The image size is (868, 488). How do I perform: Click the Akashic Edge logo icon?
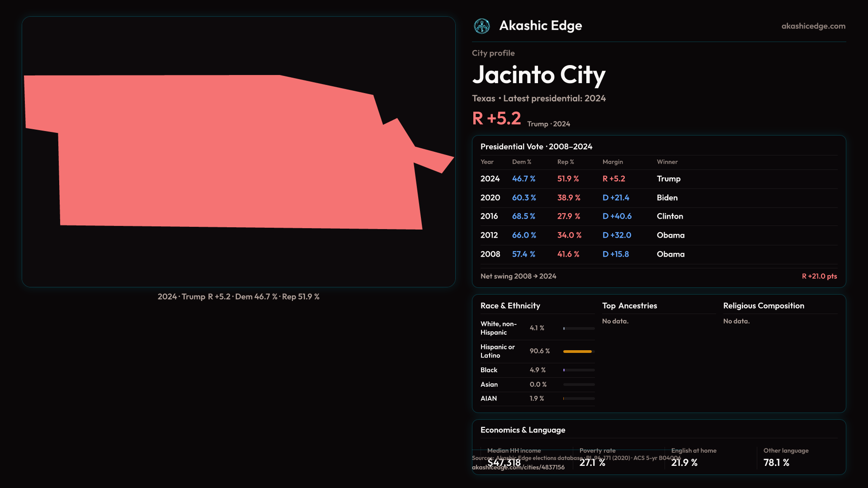pyautogui.click(x=481, y=26)
